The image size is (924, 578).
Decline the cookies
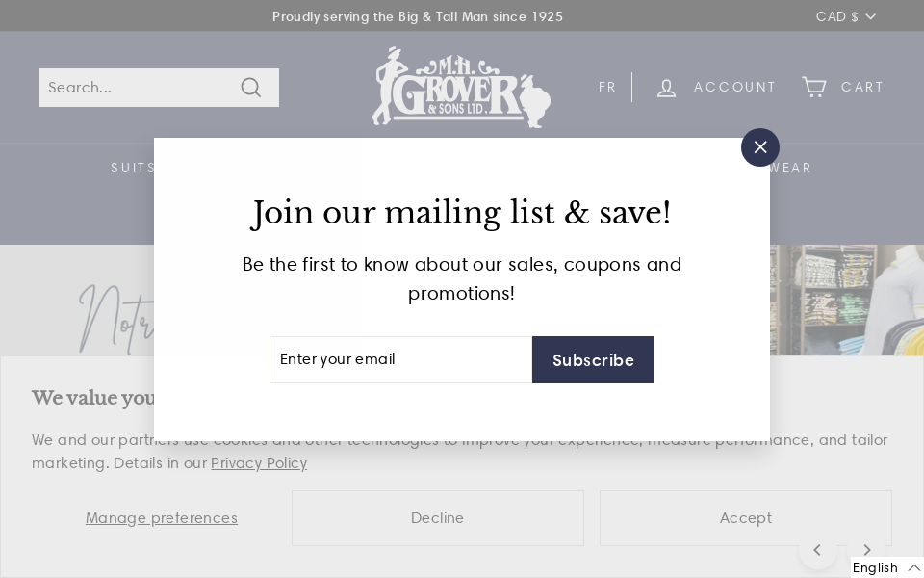(437, 518)
